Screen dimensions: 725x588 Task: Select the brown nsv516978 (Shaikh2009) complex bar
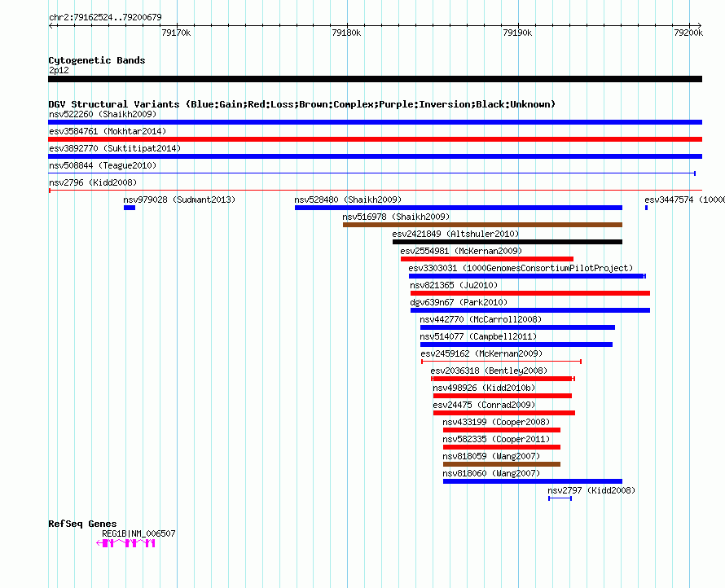click(483, 225)
